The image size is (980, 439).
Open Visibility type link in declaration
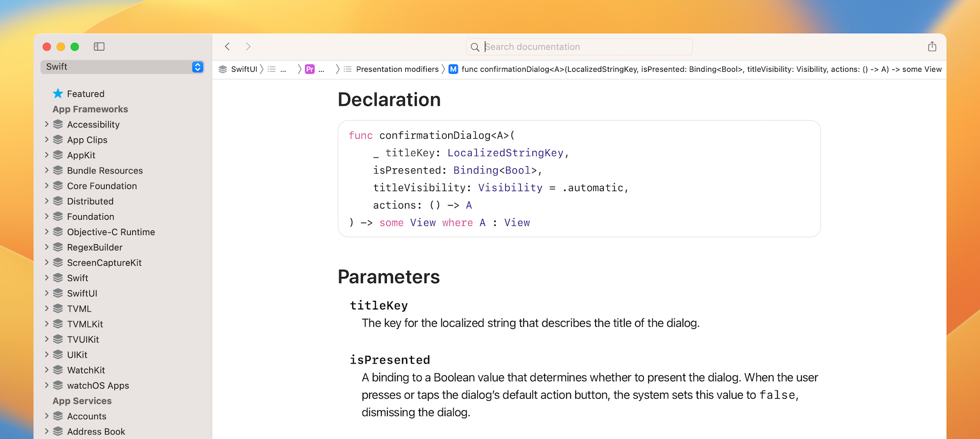pos(510,188)
